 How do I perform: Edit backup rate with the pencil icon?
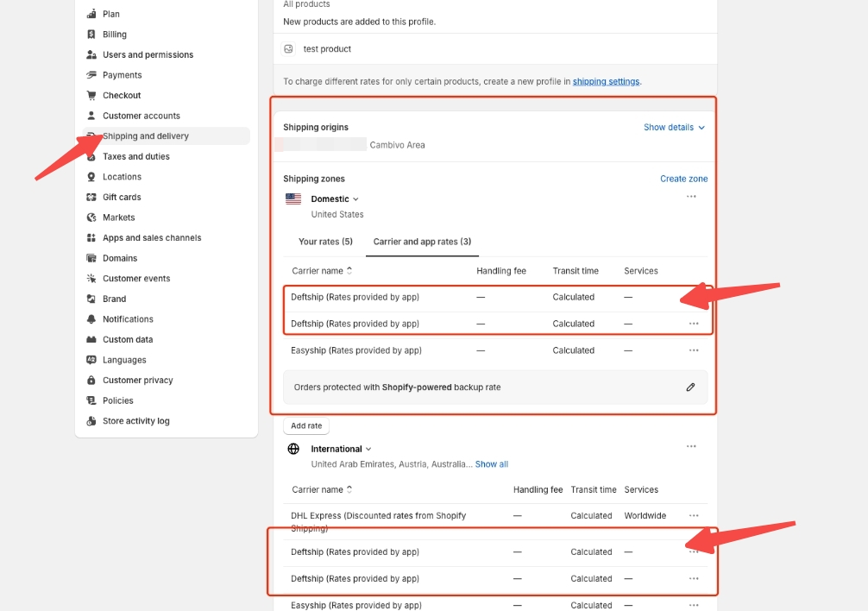coord(690,387)
